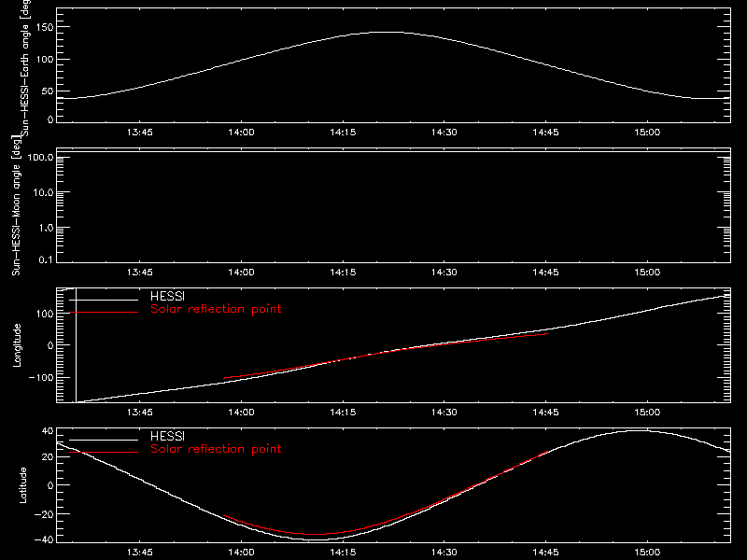Click the minimum of the white HESSI latitude curve
747x560 pixels.
tap(318, 539)
